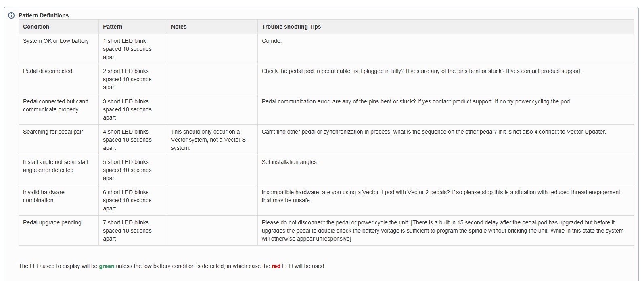Select the Pattern column header
644x281 pixels.
coord(113,27)
